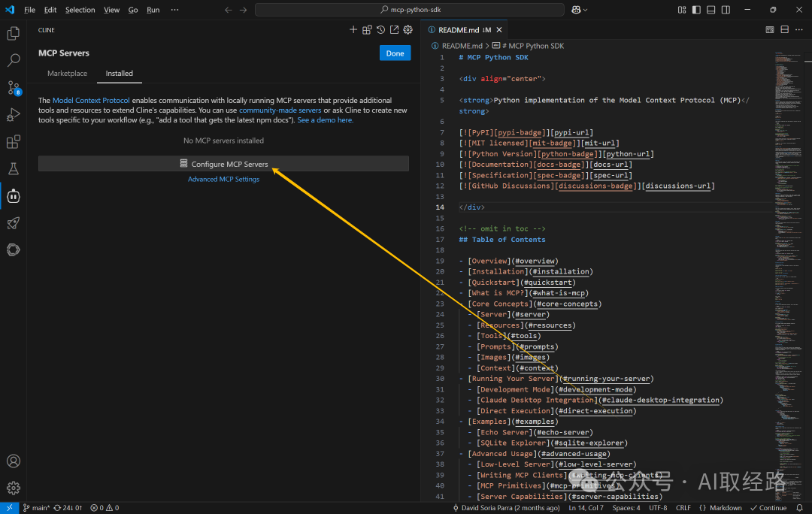Toggle primary side bar layout icon
This screenshot has height=514, width=812.
[696, 10]
